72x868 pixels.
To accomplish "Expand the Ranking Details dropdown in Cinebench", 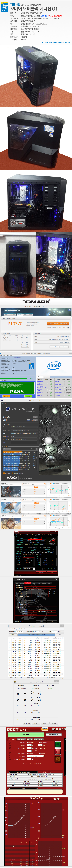I will click(36, 449).
